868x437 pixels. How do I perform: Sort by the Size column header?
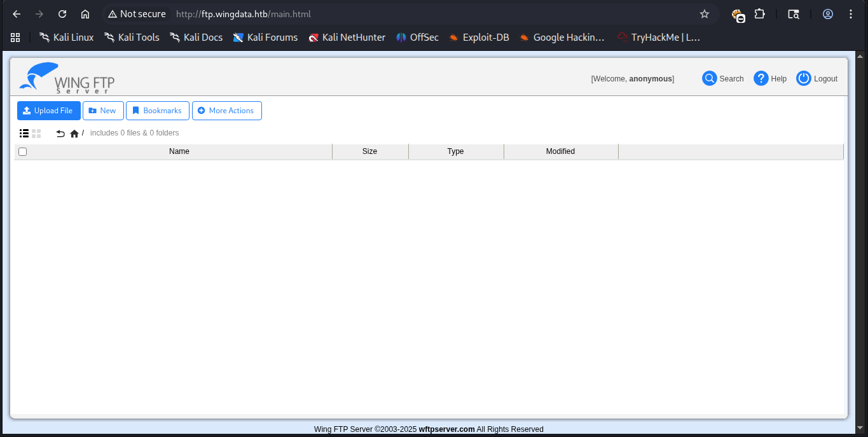(x=370, y=151)
